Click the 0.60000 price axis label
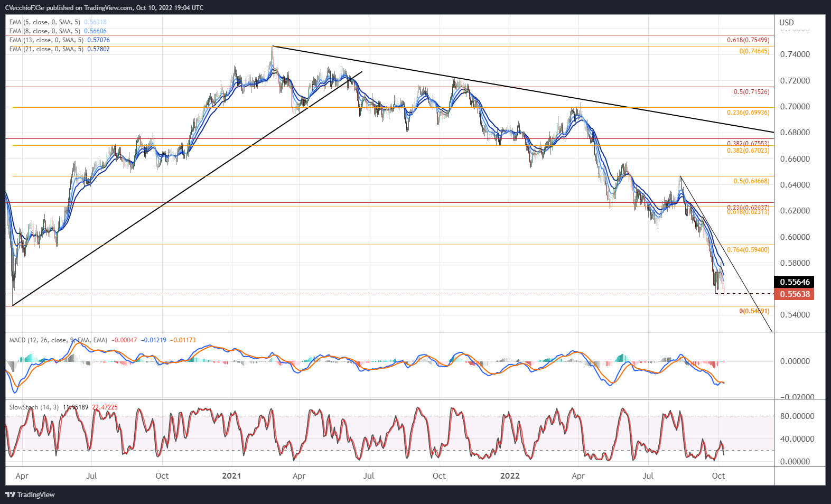831x504 pixels. tap(795, 237)
